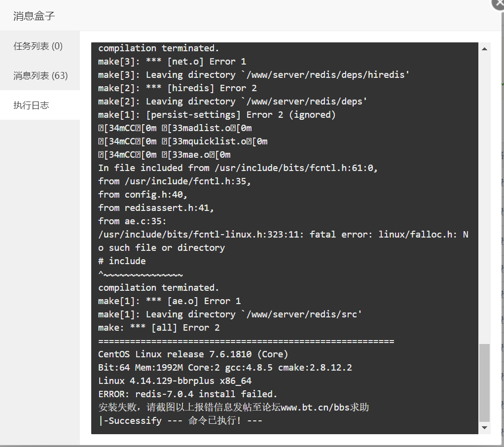
Task: Click the www.bt.cn/bbs forum address
Action: click(315, 407)
